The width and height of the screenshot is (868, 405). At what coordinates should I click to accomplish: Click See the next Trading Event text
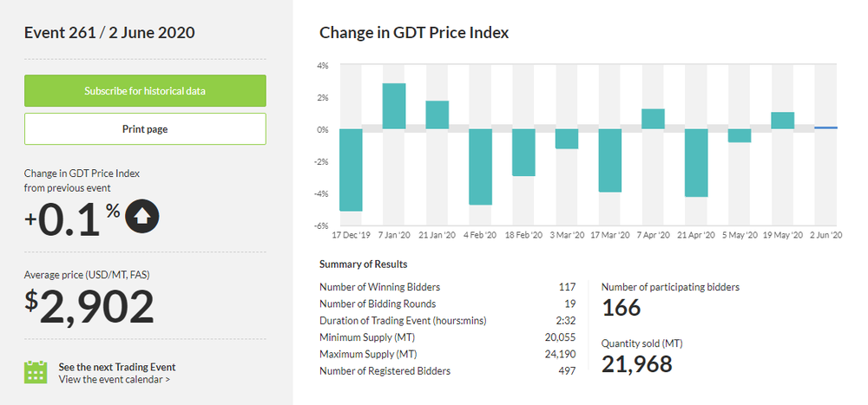(x=116, y=367)
